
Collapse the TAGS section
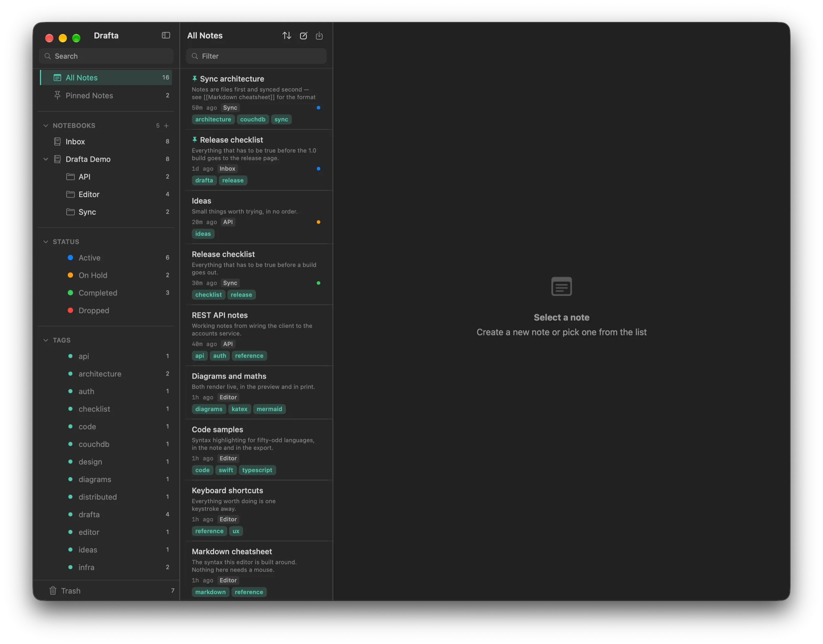click(46, 340)
